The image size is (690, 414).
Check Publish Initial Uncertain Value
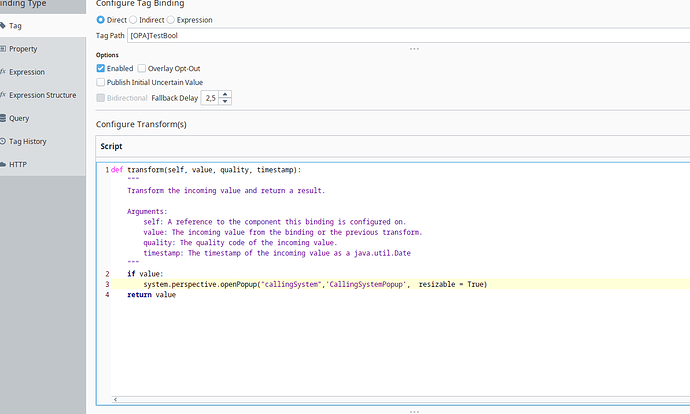click(x=100, y=82)
